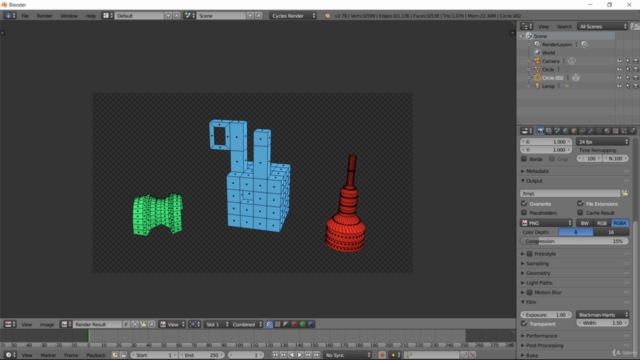Open the Physics properties tab
Screen dimensions: 640x360
632,131
